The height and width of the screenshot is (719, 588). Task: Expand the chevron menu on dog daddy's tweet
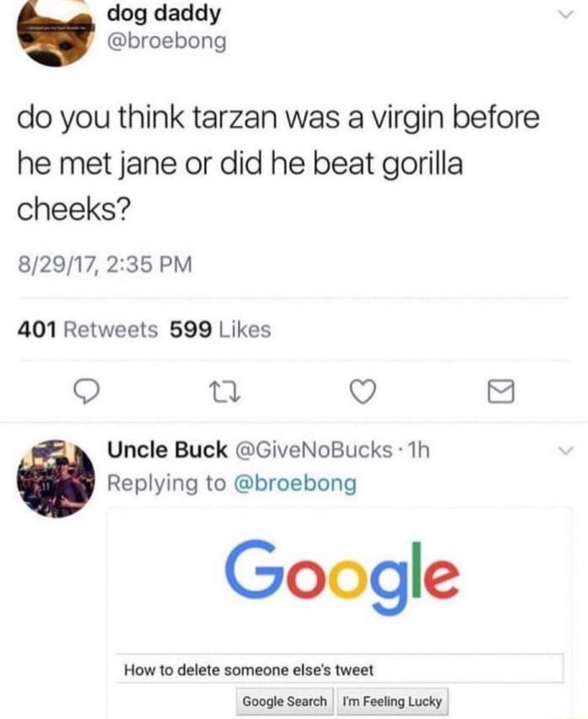tap(566, 15)
